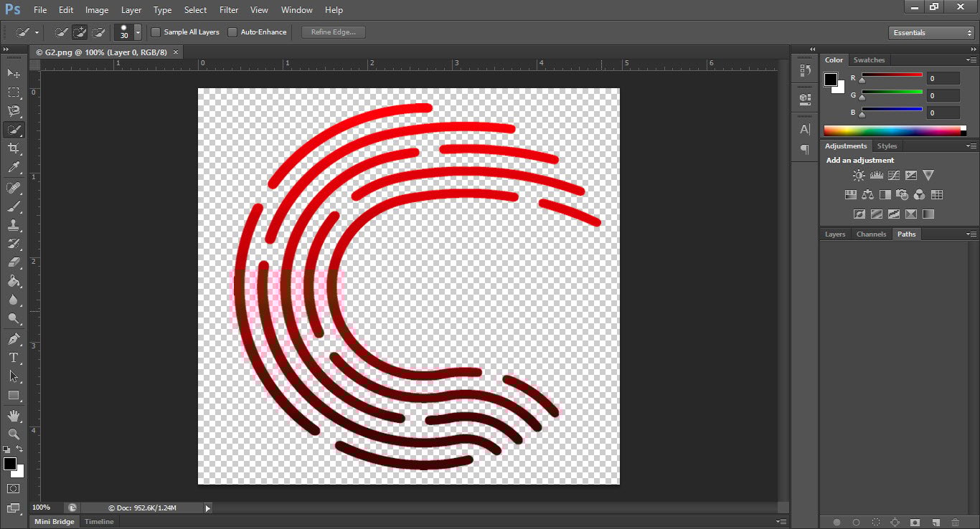The height and width of the screenshot is (529, 980).
Task: Select the Crop tool
Action: [x=14, y=148]
